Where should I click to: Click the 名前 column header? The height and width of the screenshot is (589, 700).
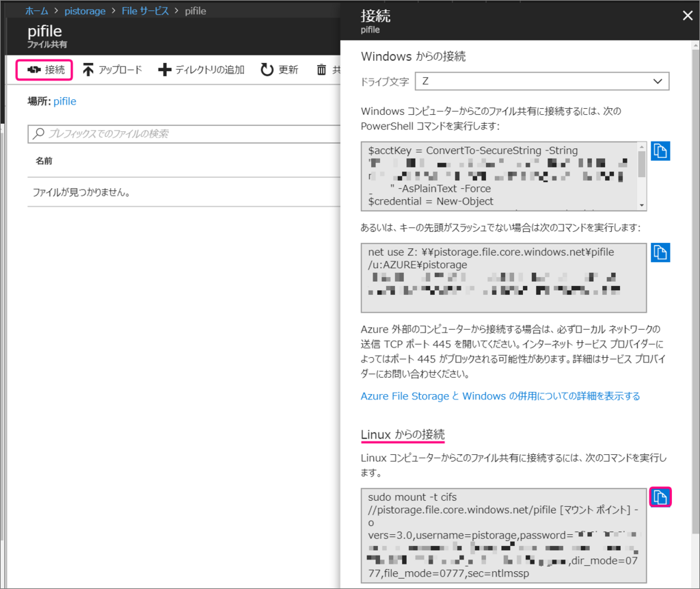[x=44, y=161]
